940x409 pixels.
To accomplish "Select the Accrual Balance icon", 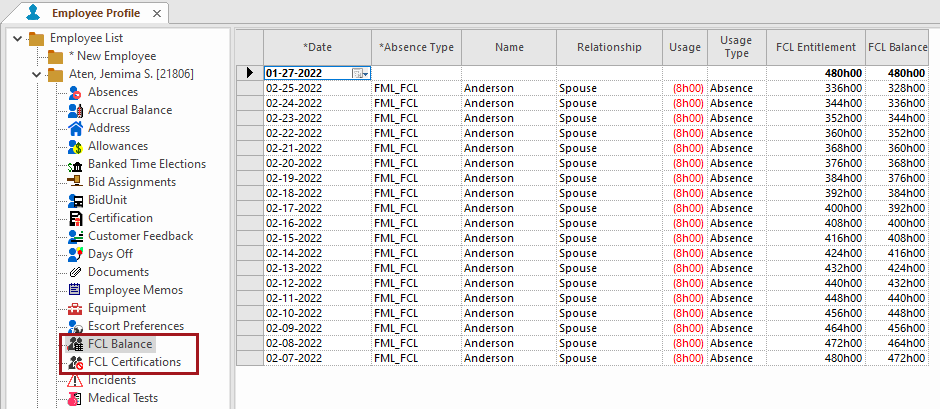I will coord(75,110).
